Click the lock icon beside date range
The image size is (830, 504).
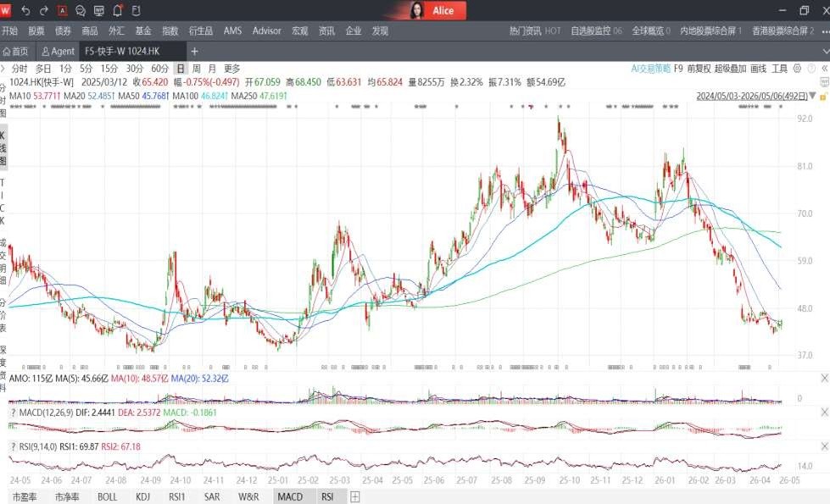pyautogui.click(x=823, y=97)
